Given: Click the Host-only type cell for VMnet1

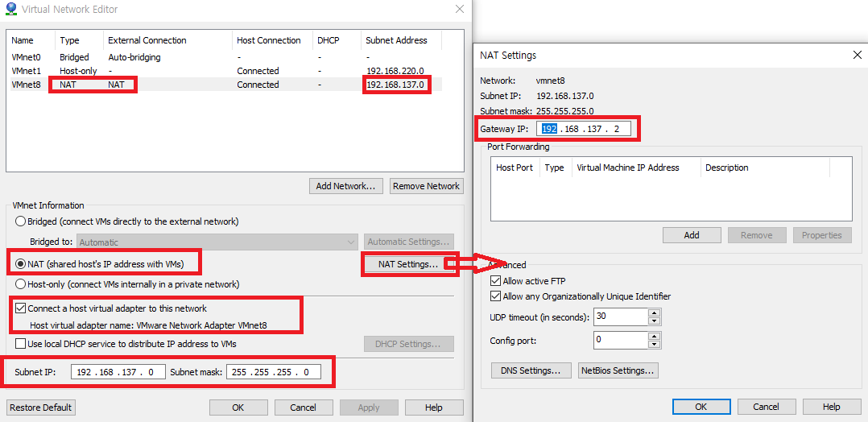Looking at the screenshot, I should click(79, 71).
